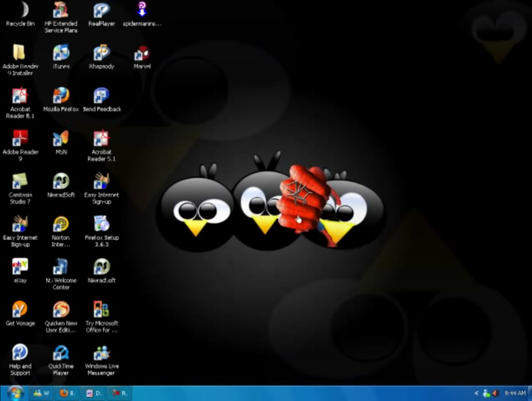Switch to the Firefox taskbar button
This screenshot has height=401, width=532.
(67, 393)
